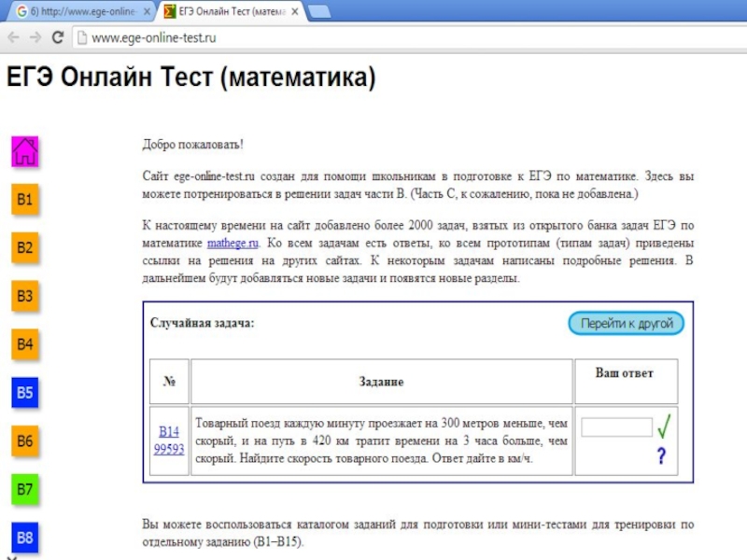Open the blue B5 section
Screen dimensions: 747x560
[25, 393]
